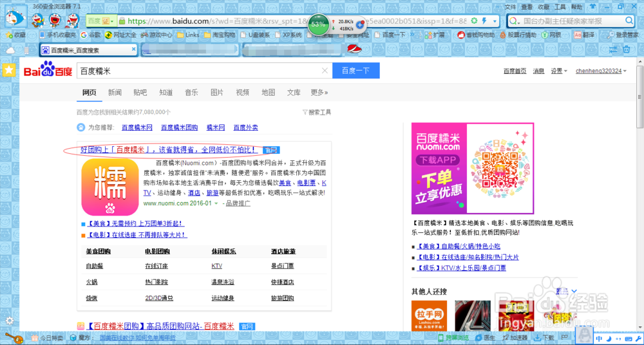Screen dimensions: 644x345
Task: Click the trash closed-tabs icon
Action: [627, 50]
